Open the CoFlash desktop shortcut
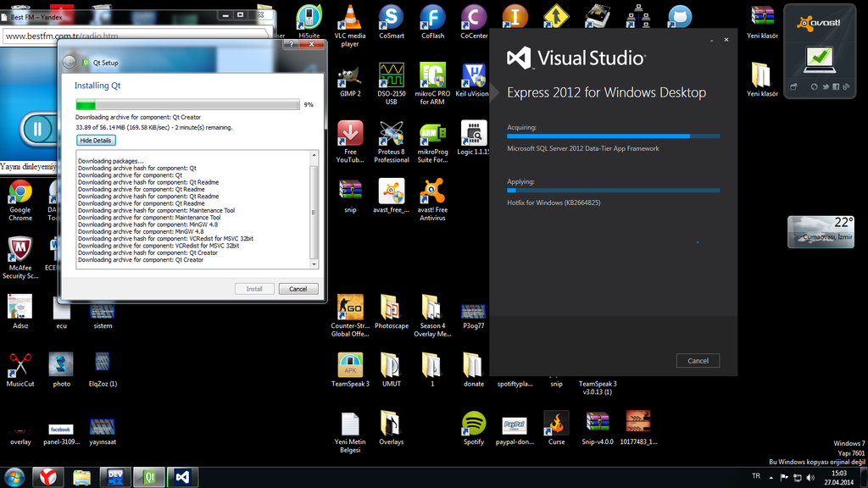The height and width of the screenshot is (488, 868). pyautogui.click(x=432, y=22)
